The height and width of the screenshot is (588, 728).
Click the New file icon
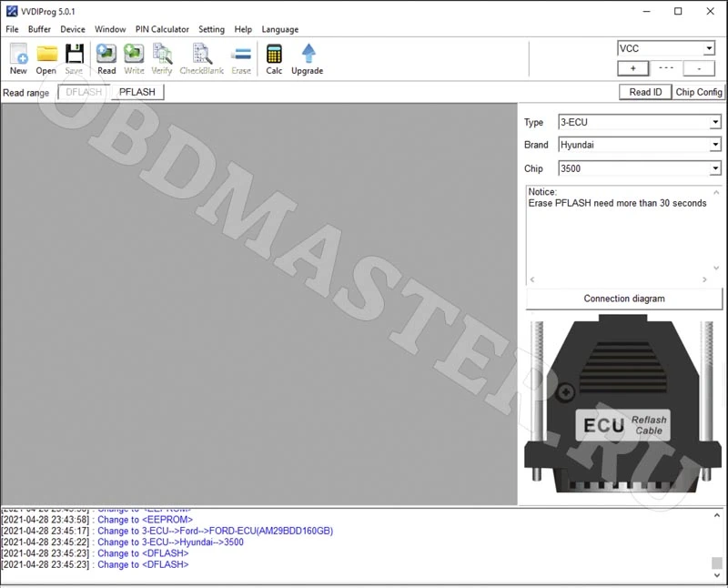[18, 58]
